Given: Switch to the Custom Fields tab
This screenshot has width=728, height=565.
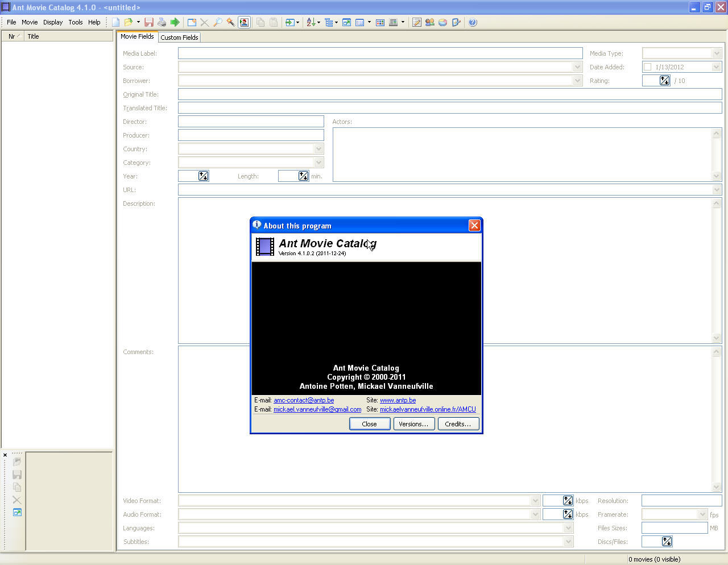Looking at the screenshot, I should [x=179, y=38].
